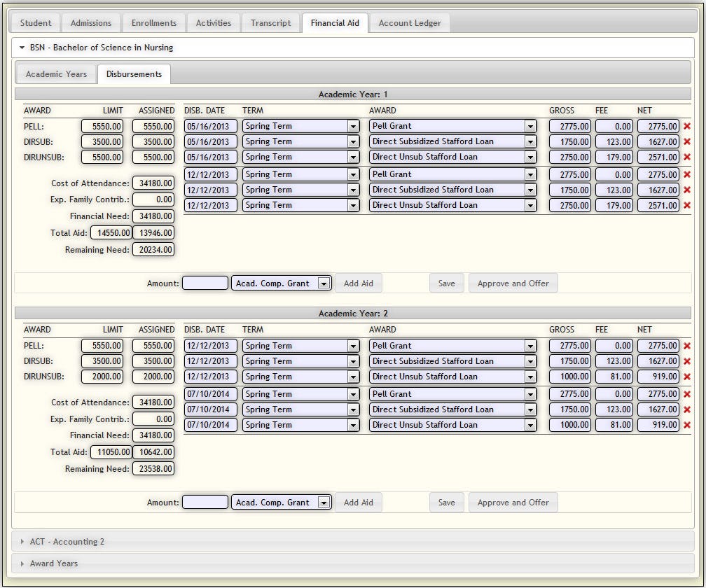Image resolution: width=706 pixels, height=588 pixels.
Task: Remove Year 1 Direct Unsub loan dated 12/12/2013
Action: (686, 206)
